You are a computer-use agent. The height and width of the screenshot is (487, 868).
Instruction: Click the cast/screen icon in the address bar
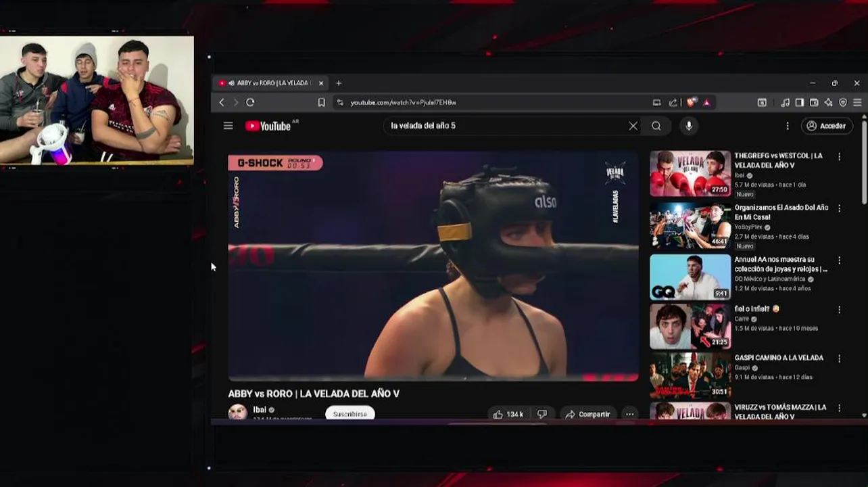pos(656,103)
